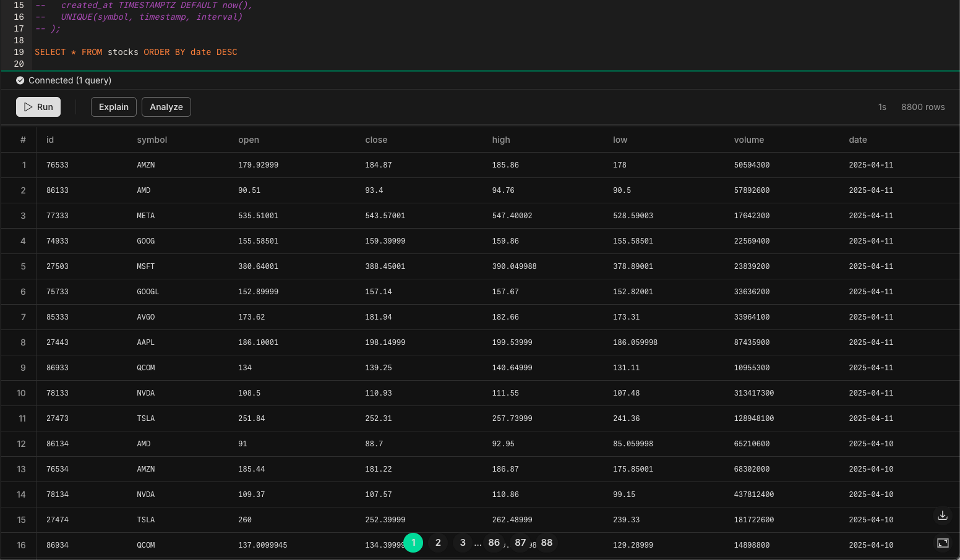
Task: Click the 8800 rows count label
Action: point(923,107)
